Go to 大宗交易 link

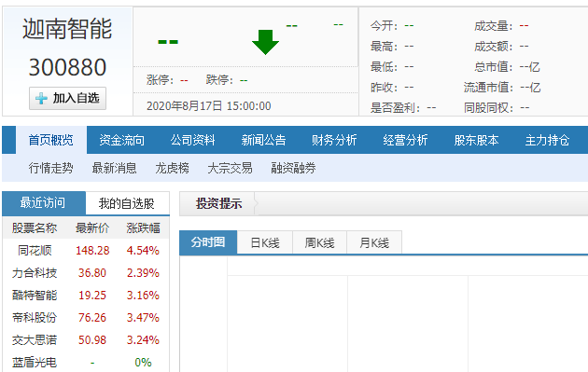pos(230,168)
